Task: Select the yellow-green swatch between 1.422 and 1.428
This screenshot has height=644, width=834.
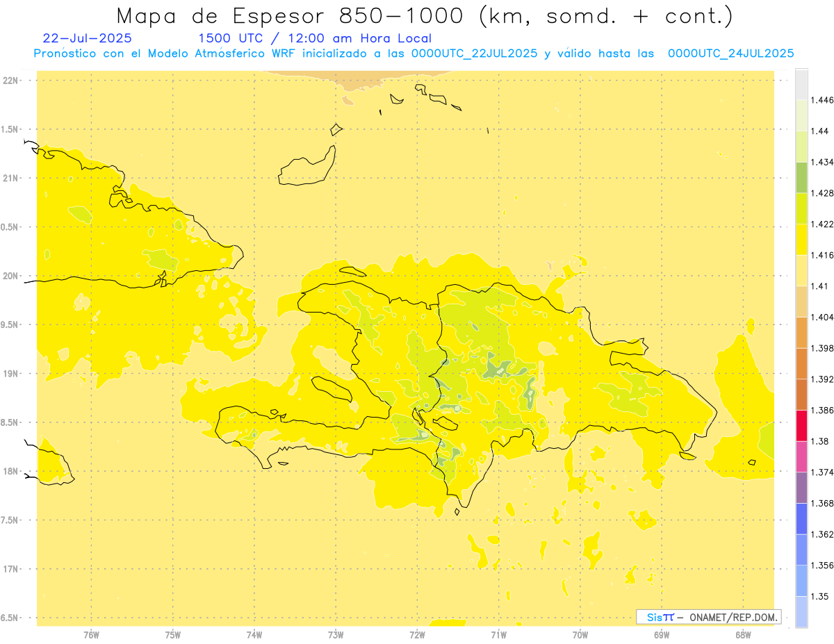Action: (801, 208)
